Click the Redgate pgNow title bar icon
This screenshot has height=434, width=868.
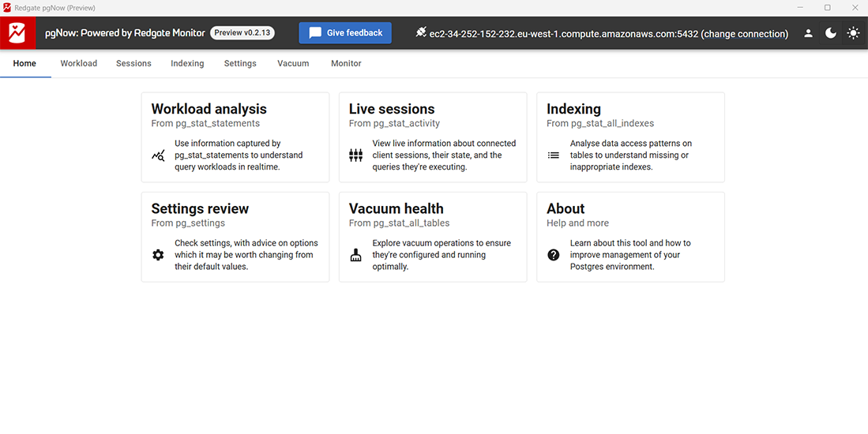pos(7,8)
